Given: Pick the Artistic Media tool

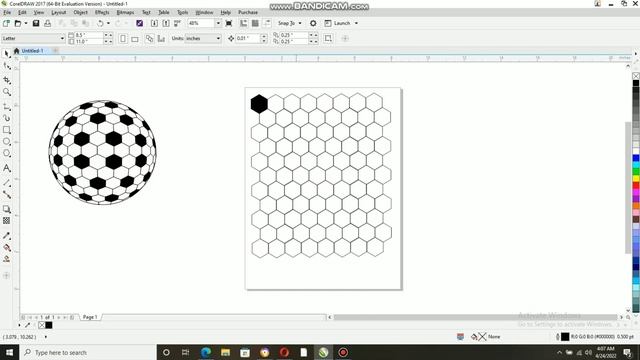Looking at the screenshot, I should point(7,118).
